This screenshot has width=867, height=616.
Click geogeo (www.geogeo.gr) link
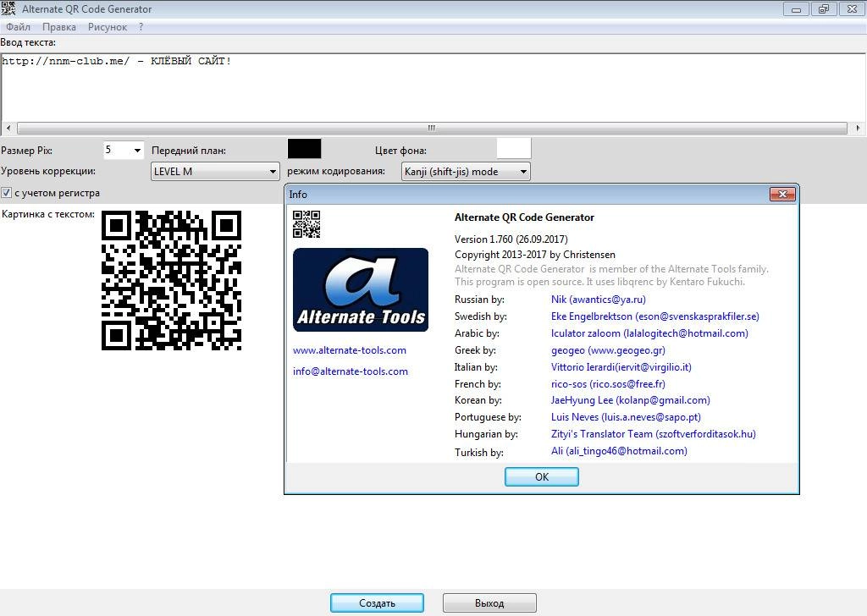pos(608,350)
